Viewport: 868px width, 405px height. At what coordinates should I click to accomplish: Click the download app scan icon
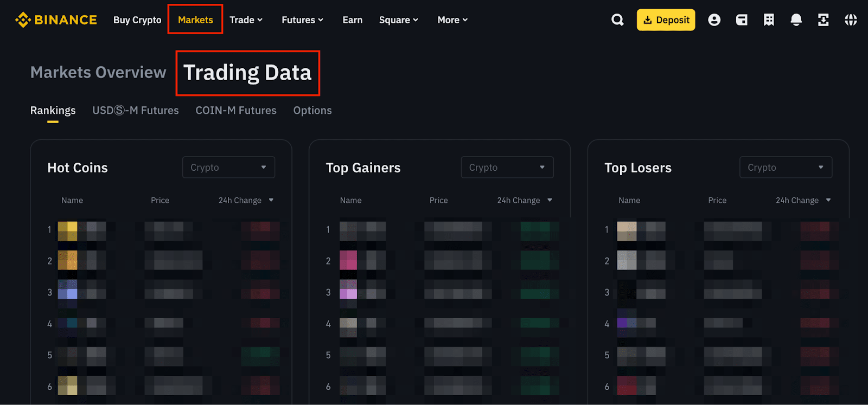coord(823,20)
